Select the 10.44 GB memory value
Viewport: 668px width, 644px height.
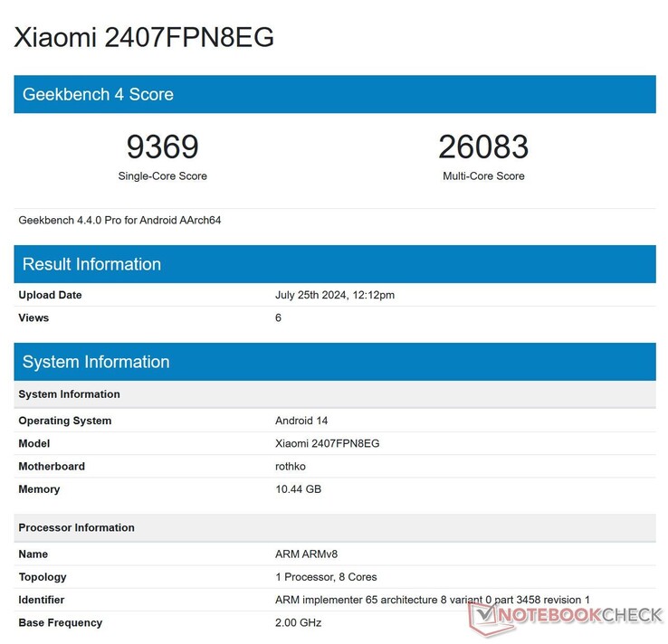(298, 489)
